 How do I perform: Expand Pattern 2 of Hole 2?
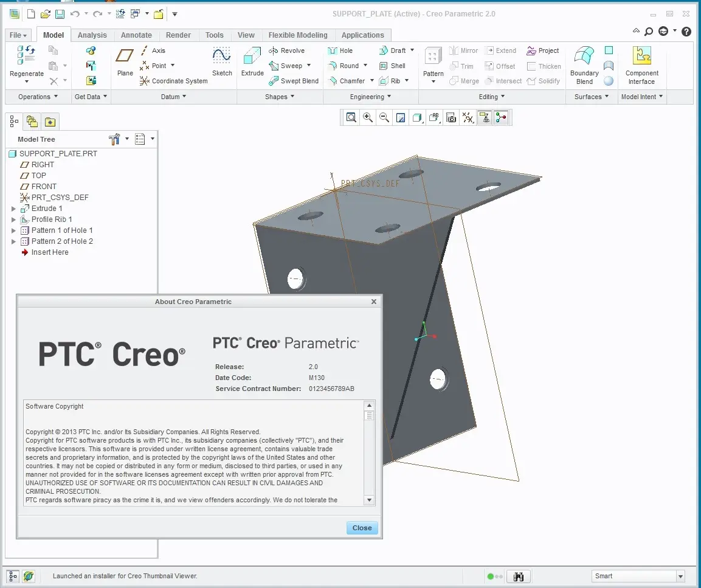coord(13,241)
